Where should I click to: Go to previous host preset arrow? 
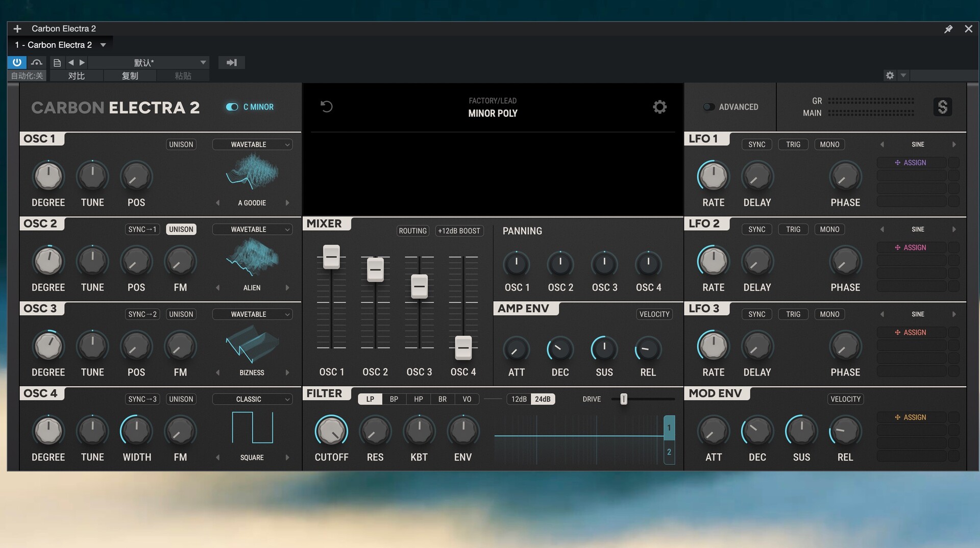tap(71, 62)
